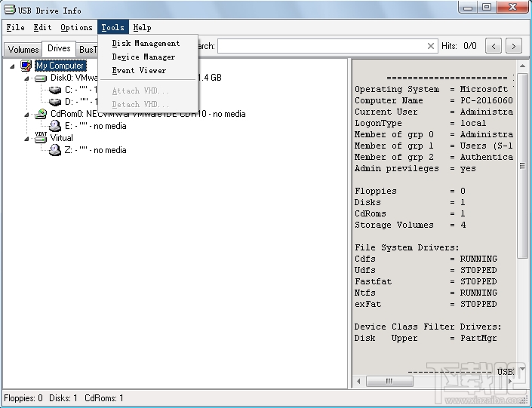
Task: Click the E: disc drive icon
Action: (54, 126)
